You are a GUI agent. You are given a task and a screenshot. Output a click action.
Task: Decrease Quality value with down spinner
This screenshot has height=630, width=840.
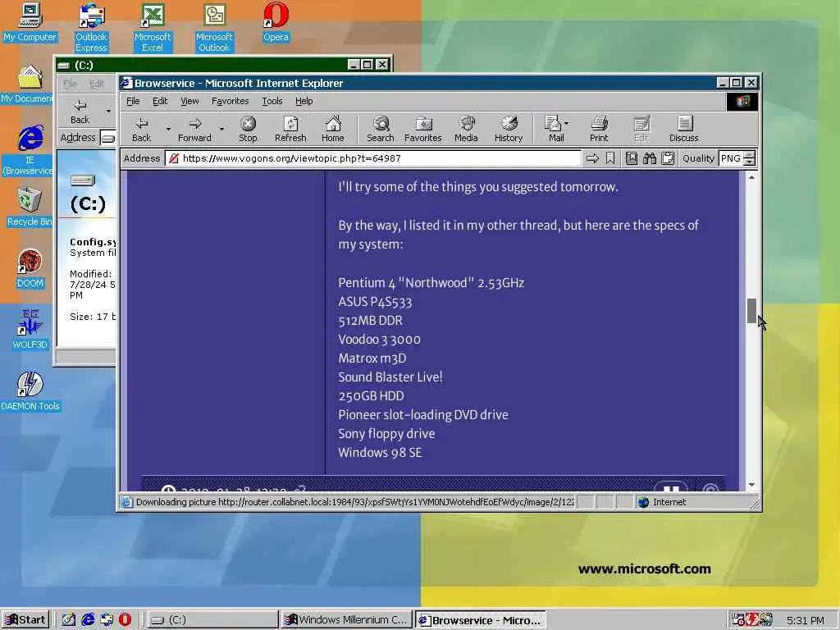pos(750,162)
